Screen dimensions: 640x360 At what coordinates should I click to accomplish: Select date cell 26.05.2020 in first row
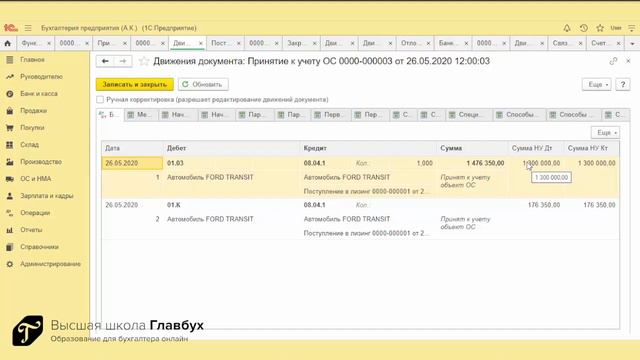coord(132,163)
